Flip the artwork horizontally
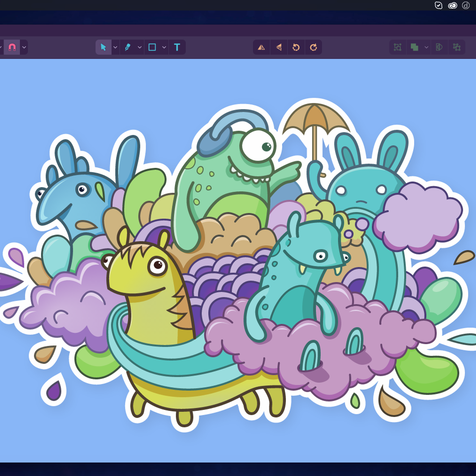The width and height of the screenshot is (476, 476). pyautogui.click(x=261, y=47)
